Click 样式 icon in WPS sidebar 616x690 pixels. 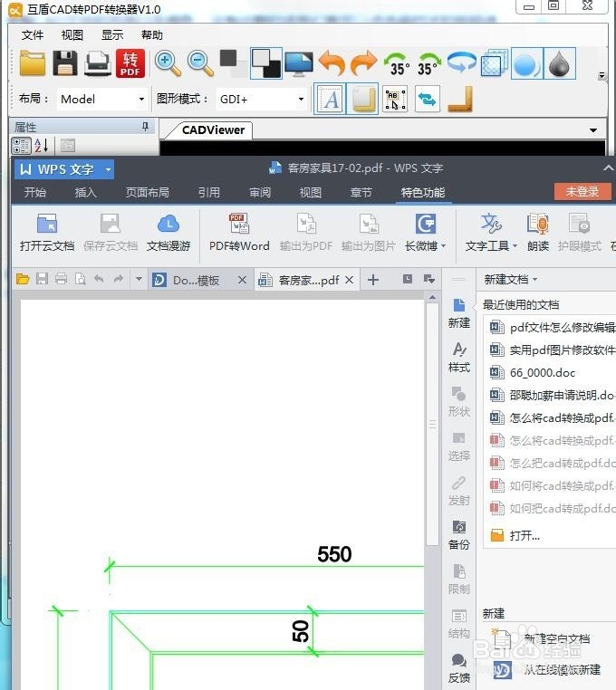click(458, 358)
